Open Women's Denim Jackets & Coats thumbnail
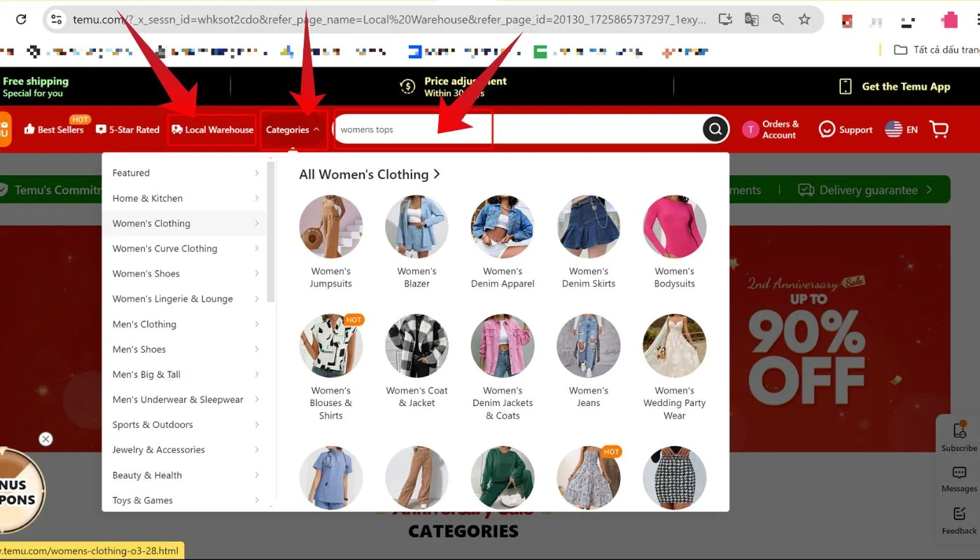The image size is (980, 560). click(x=503, y=346)
